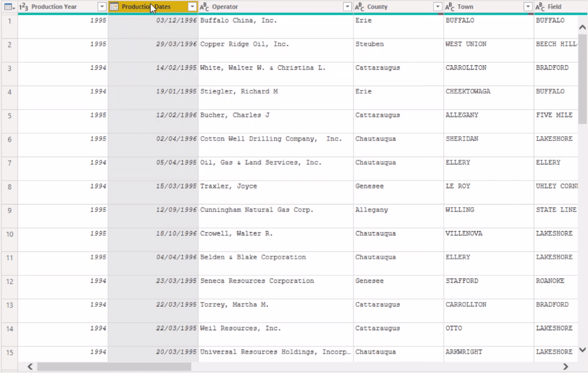
Task: Click the horizontal scrollbar right arrow
Action: point(566,367)
